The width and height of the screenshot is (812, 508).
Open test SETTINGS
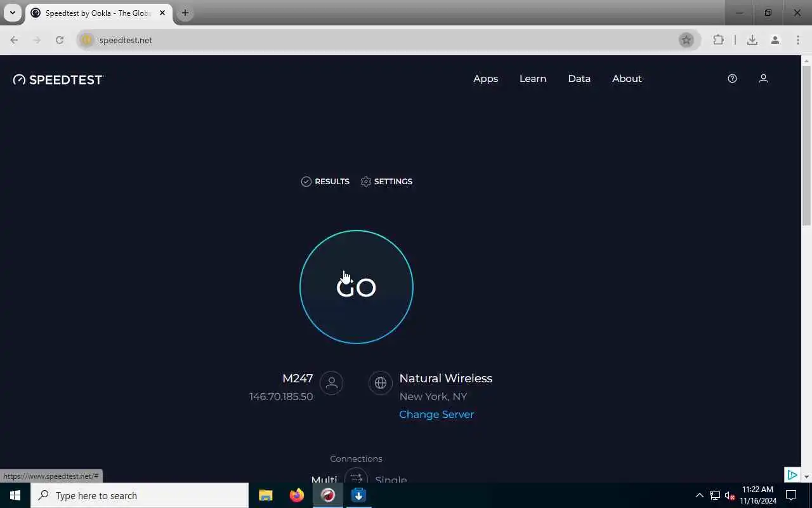pyautogui.click(x=386, y=182)
